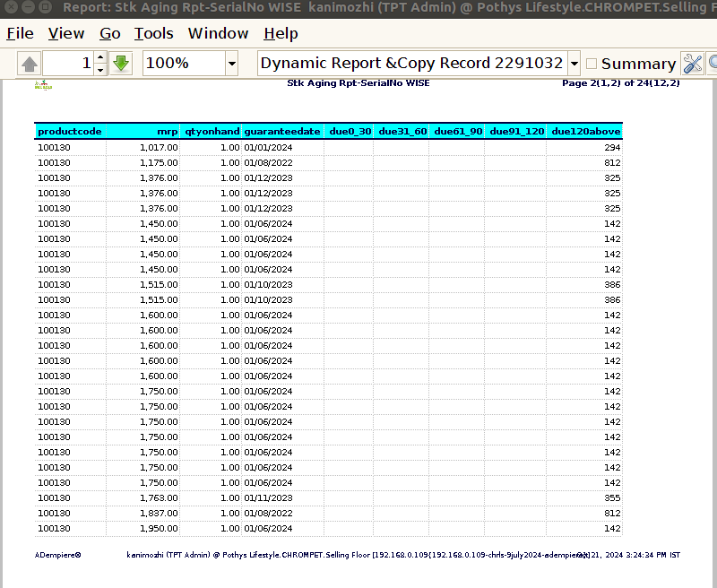Increase page number using spinner up arrow
This screenshot has width=717, height=588.
pyautogui.click(x=100, y=57)
